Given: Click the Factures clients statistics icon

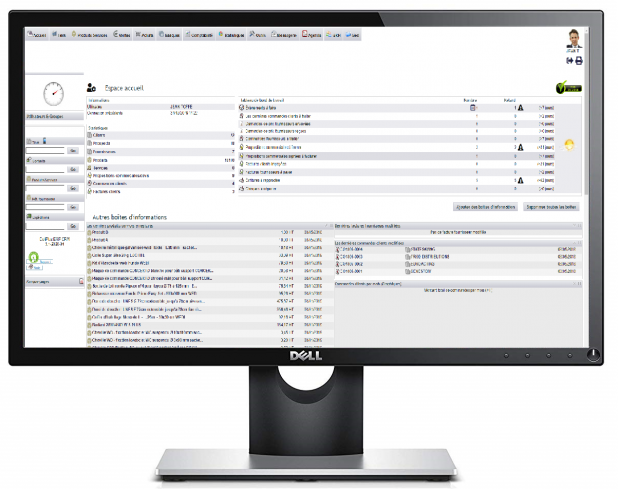Looking at the screenshot, I should click(89, 192).
